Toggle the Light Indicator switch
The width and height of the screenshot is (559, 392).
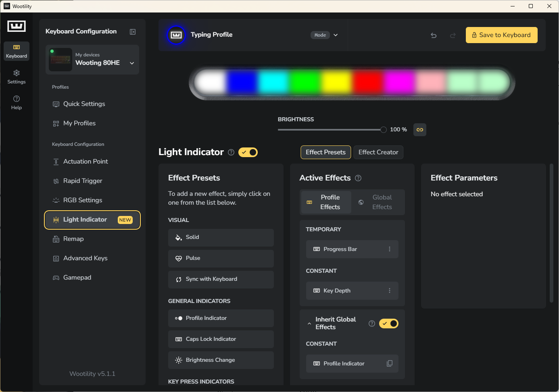248,152
